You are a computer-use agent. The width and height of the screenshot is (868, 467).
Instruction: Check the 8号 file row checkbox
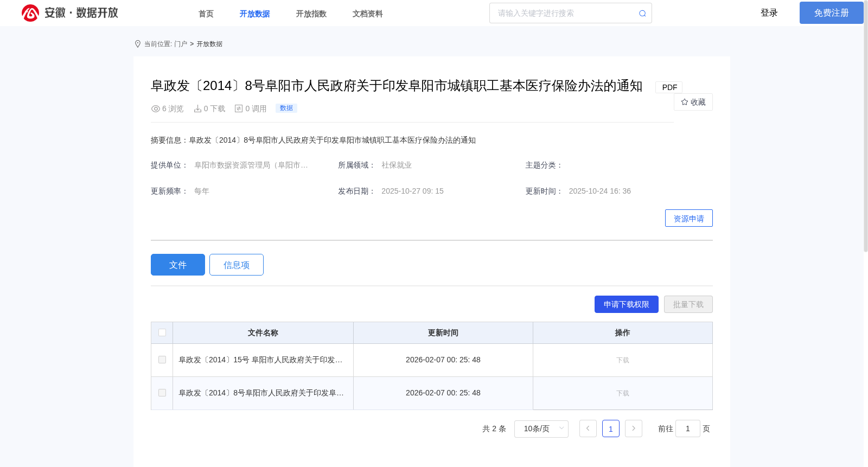[162, 393]
